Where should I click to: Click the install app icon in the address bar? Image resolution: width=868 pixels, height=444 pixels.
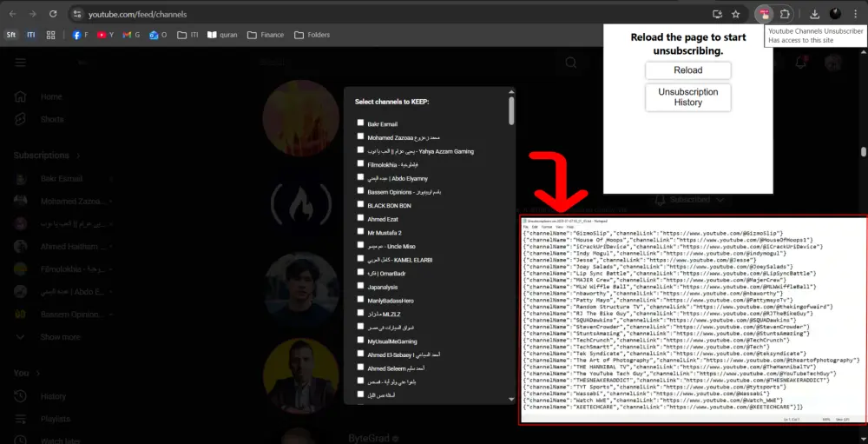tap(718, 15)
